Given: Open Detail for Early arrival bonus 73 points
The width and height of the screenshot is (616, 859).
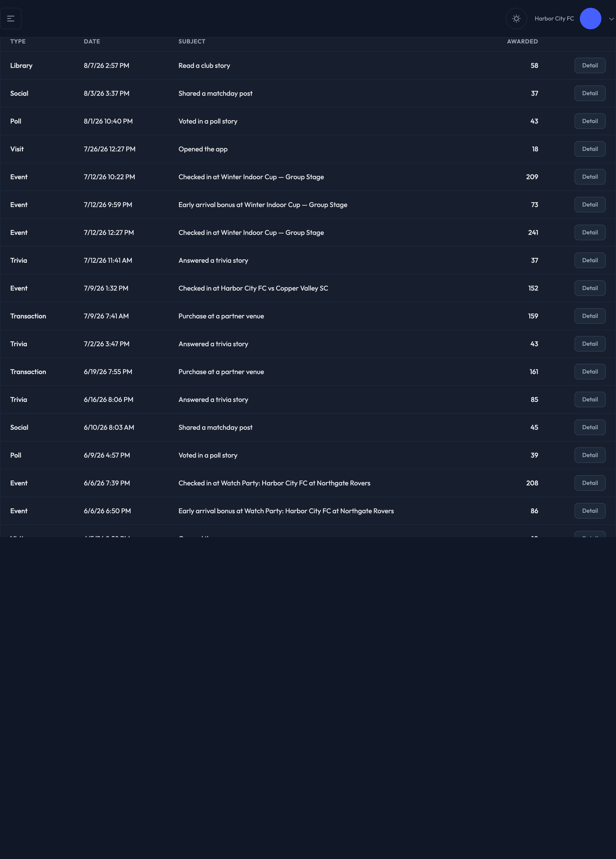Looking at the screenshot, I should [589, 205].
